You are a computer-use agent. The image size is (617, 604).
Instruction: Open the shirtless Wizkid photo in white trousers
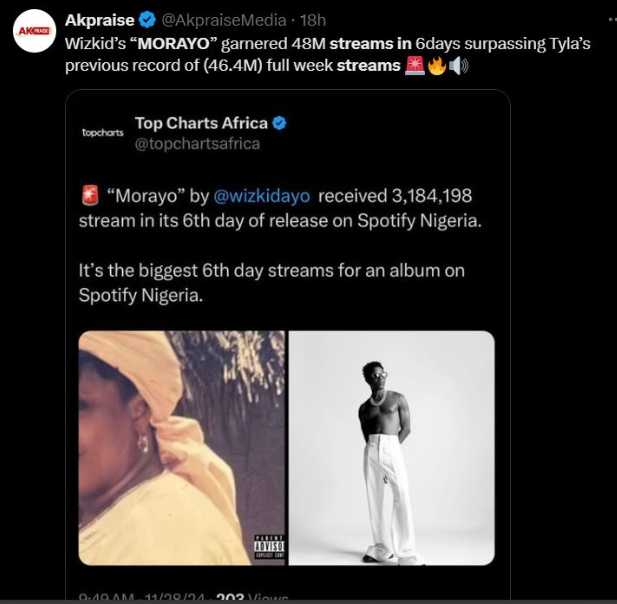[x=392, y=447]
